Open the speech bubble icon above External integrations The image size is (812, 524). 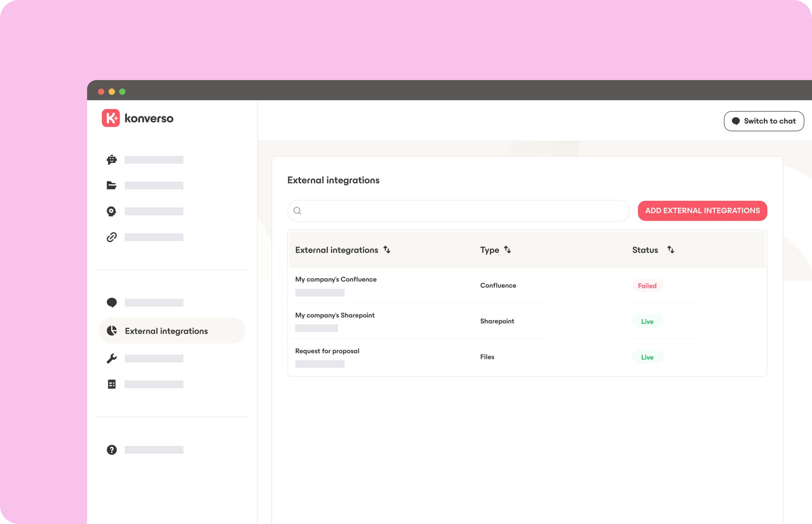tap(112, 303)
